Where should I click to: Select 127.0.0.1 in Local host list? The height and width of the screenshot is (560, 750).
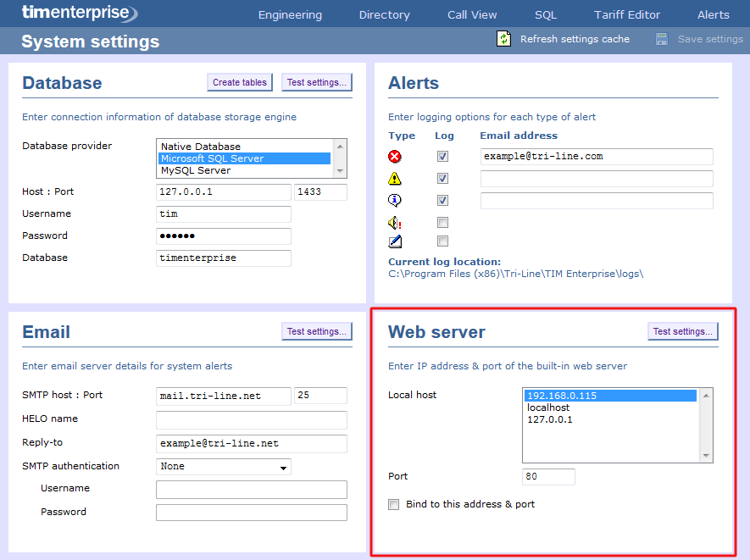click(610, 419)
